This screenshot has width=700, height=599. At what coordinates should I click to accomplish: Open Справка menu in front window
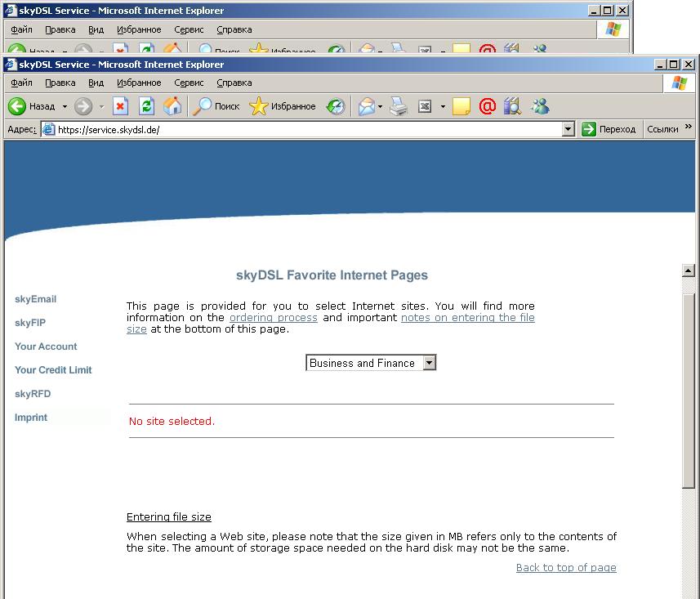tap(234, 83)
